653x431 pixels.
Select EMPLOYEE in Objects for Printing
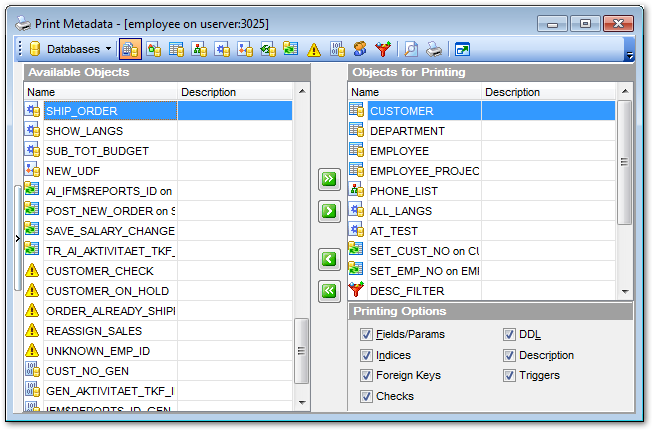[399, 150]
